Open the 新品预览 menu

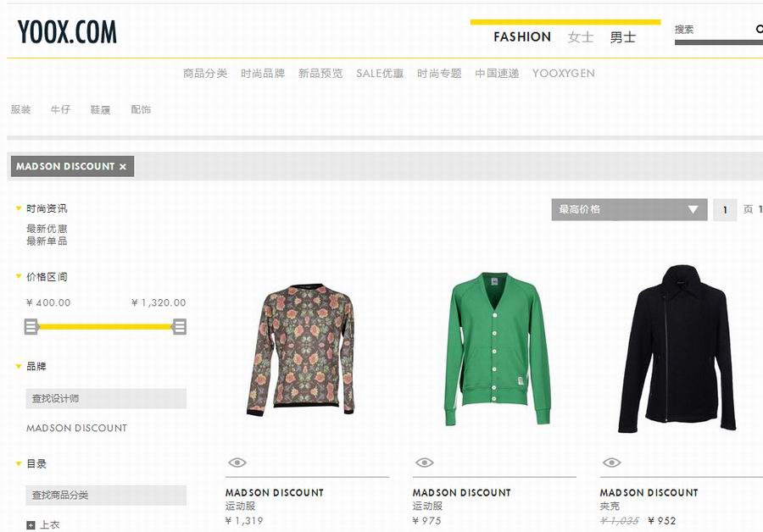point(320,74)
